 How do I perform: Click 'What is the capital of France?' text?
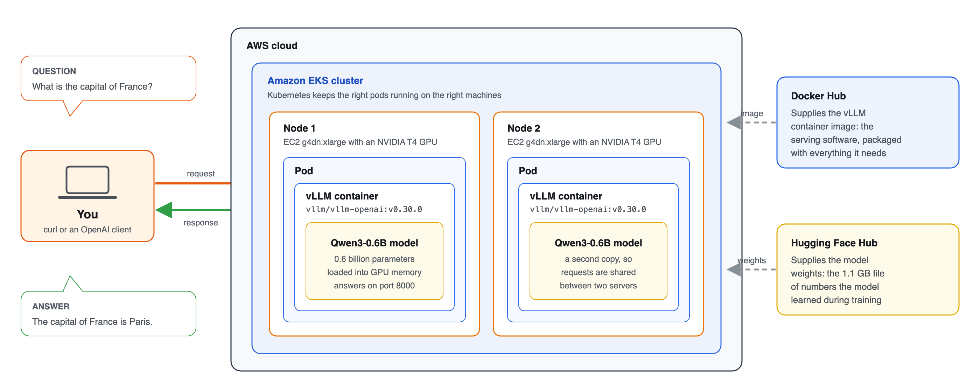(92, 86)
